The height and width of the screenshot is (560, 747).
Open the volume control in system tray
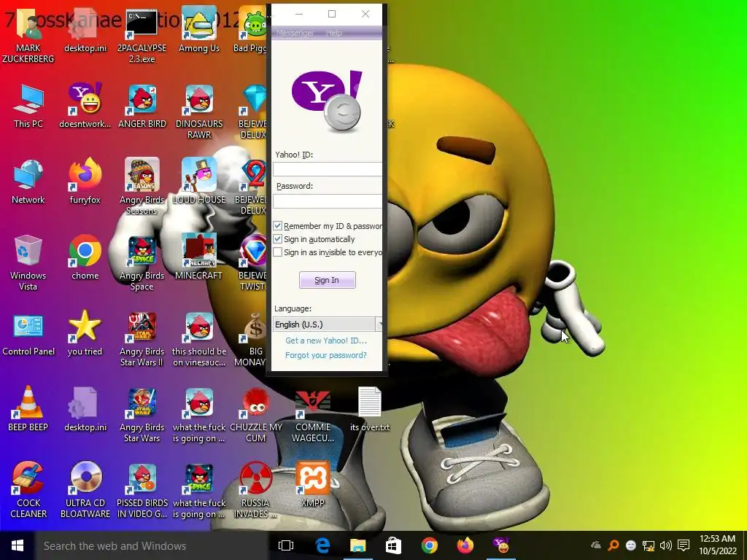coord(666,545)
